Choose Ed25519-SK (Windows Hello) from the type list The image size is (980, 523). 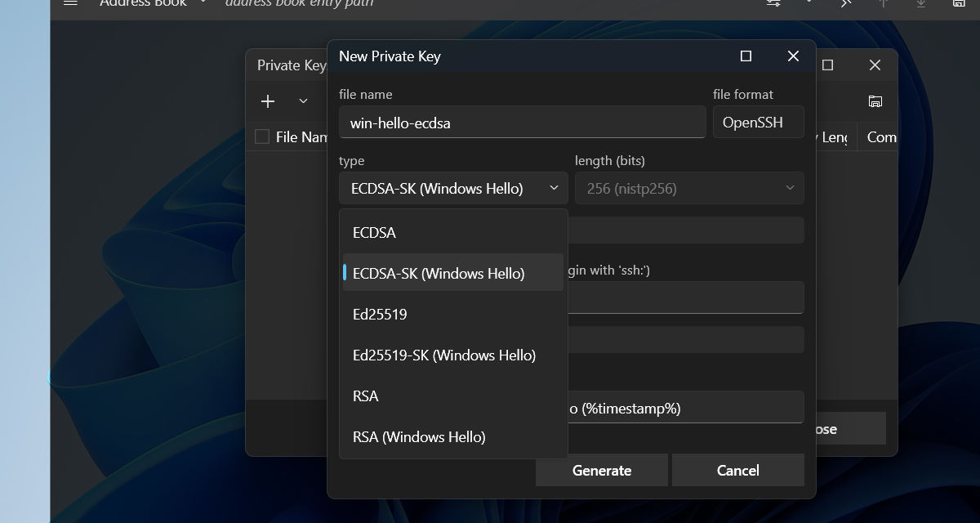(453, 355)
